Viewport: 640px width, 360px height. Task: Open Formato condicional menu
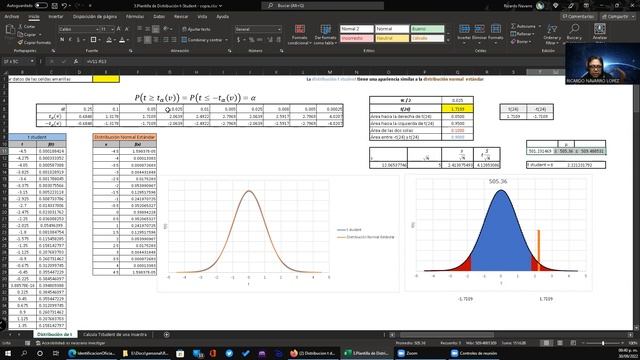coord(300,34)
